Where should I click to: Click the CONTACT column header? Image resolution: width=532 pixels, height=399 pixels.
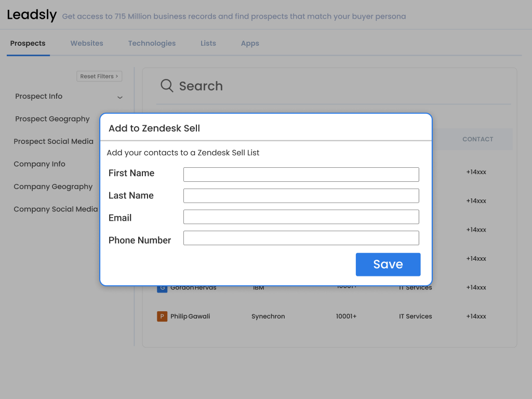[x=477, y=139]
